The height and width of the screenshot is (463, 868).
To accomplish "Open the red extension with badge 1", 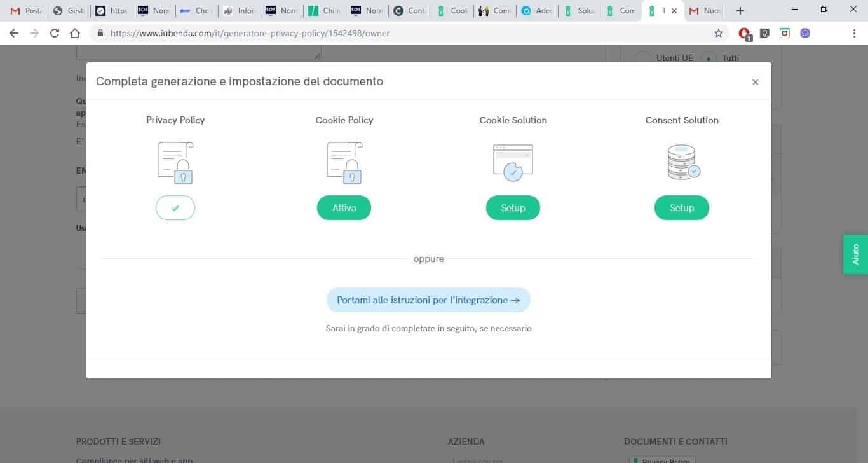I will [745, 33].
